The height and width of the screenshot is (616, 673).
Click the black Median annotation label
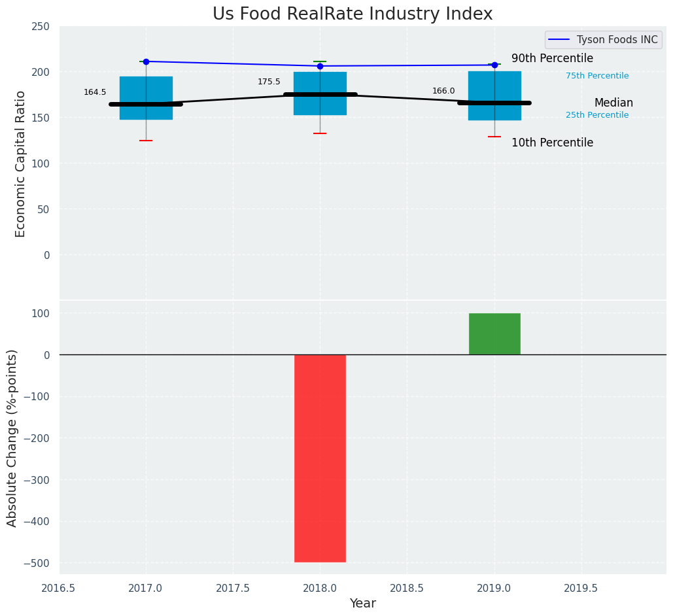point(613,103)
